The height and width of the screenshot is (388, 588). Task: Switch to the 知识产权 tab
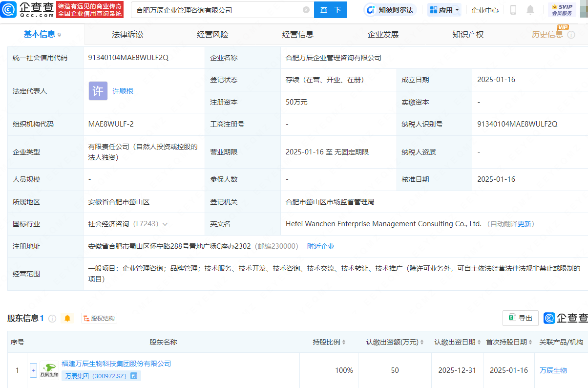[468, 35]
